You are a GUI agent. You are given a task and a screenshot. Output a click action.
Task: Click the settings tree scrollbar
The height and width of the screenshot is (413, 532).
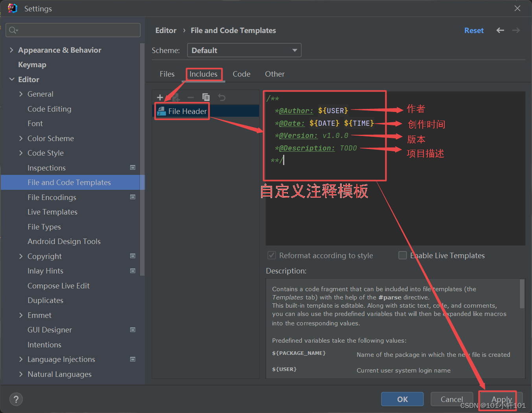coord(142,159)
